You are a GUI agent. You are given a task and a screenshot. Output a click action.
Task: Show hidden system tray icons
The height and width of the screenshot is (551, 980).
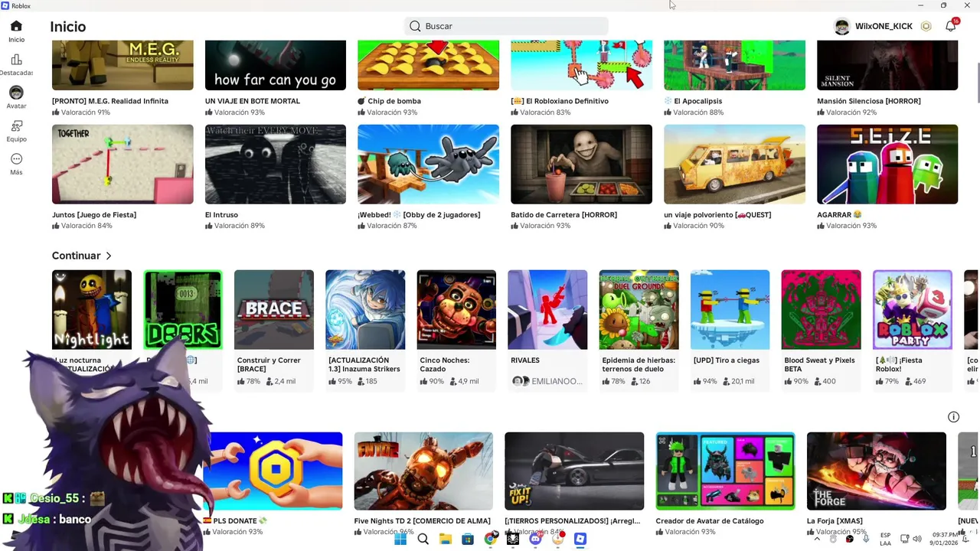click(817, 539)
